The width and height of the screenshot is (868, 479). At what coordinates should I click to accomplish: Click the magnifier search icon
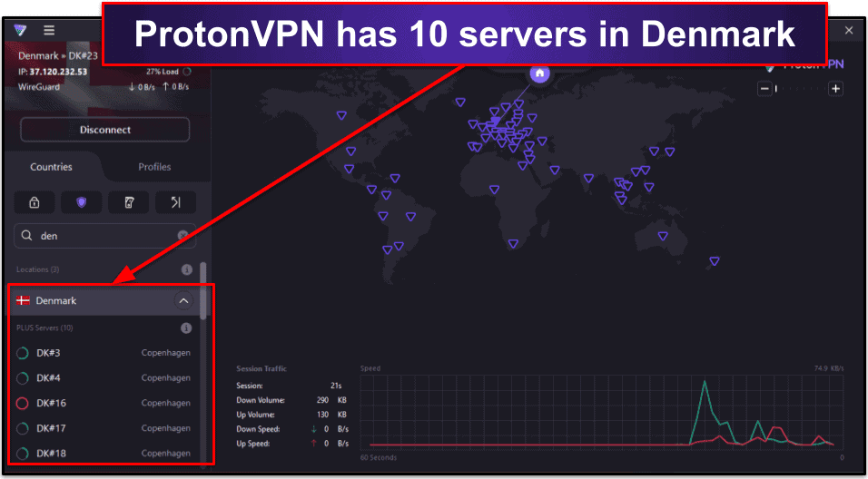click(x=26, y=236)
